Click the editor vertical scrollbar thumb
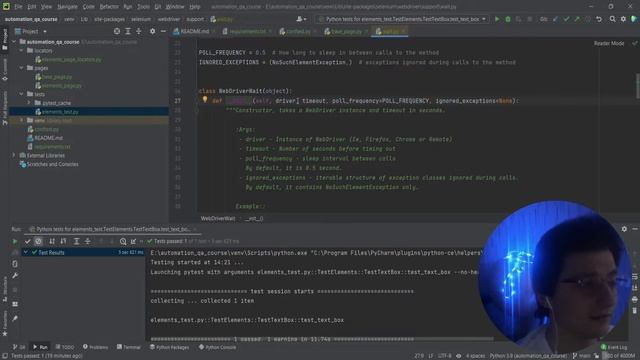640x360 pixels. 638,86
